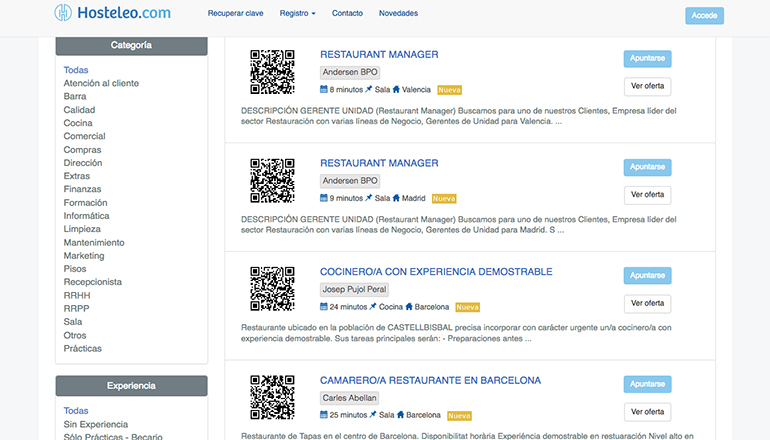The width and height of the screenshot is (770, 440).
Task: Click calendar icon next to 8 minutos
Action: tap(324, 89)
